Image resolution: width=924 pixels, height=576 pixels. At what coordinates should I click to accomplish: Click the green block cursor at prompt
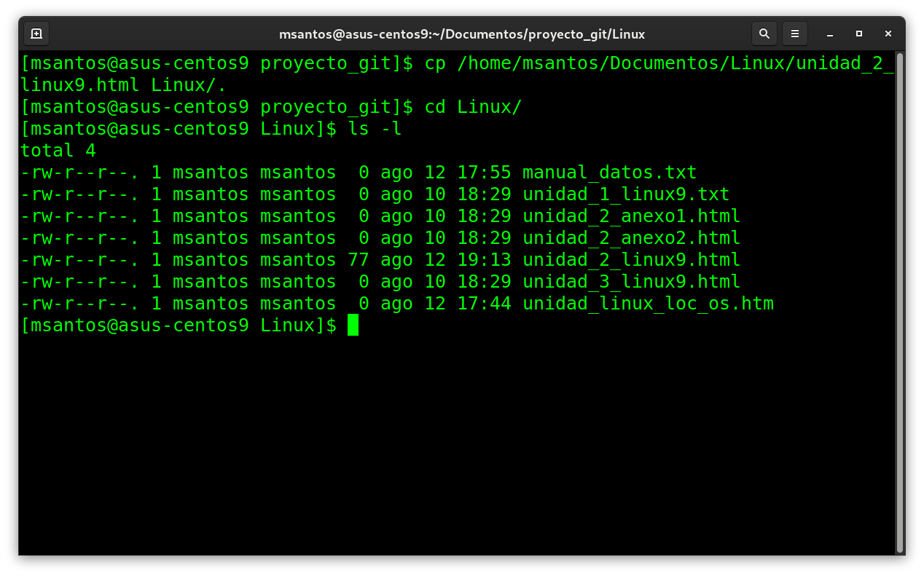point(353,325)
